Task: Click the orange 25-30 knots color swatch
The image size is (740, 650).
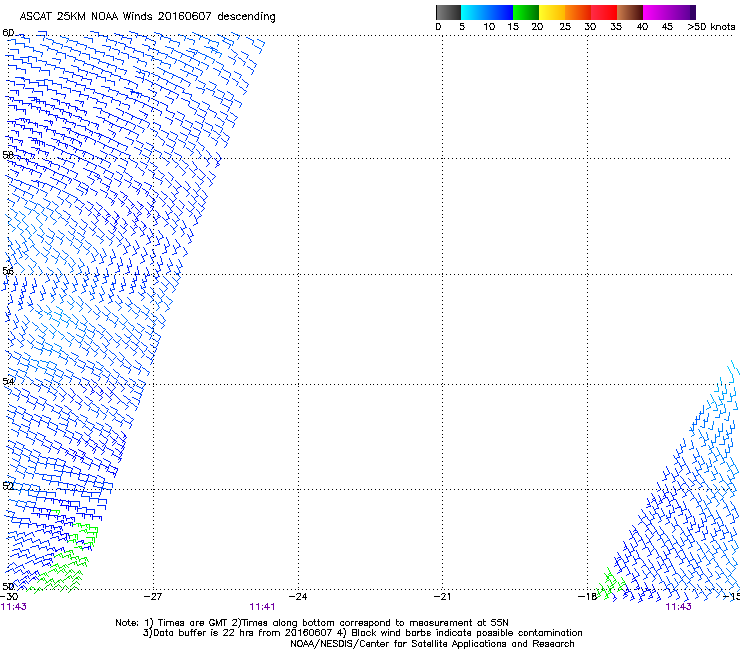Action: pos(578,12)
